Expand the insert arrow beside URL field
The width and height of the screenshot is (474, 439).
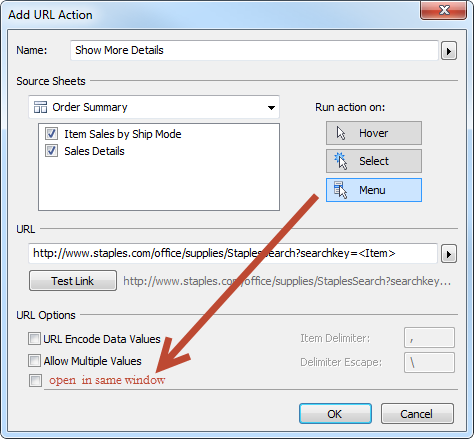[x=449, y=254]
